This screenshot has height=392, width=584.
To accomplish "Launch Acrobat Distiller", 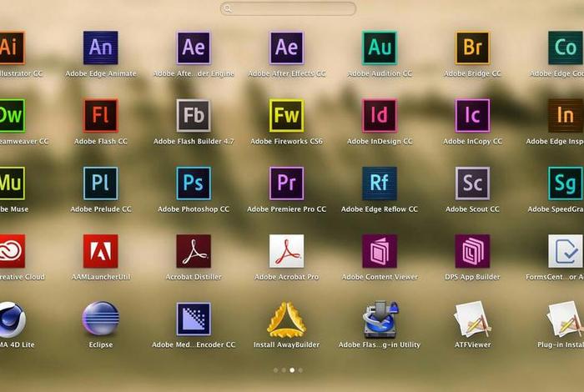I will pos(194,251).
